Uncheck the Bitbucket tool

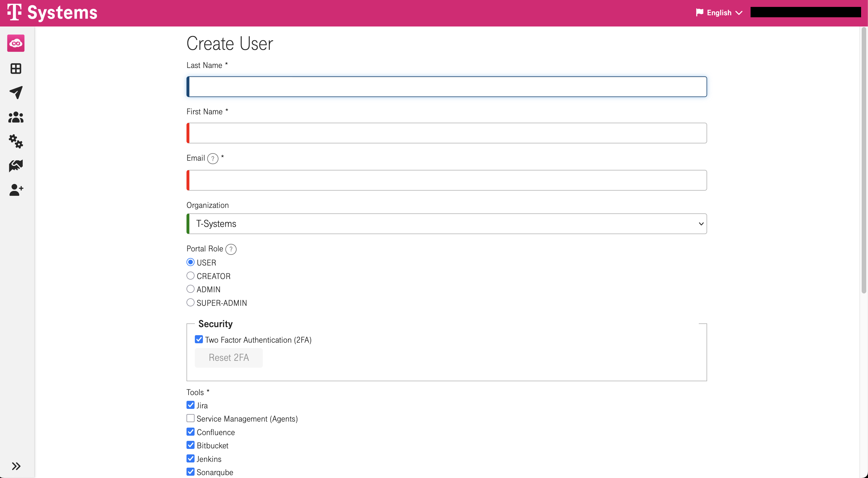tap(191, 445)
